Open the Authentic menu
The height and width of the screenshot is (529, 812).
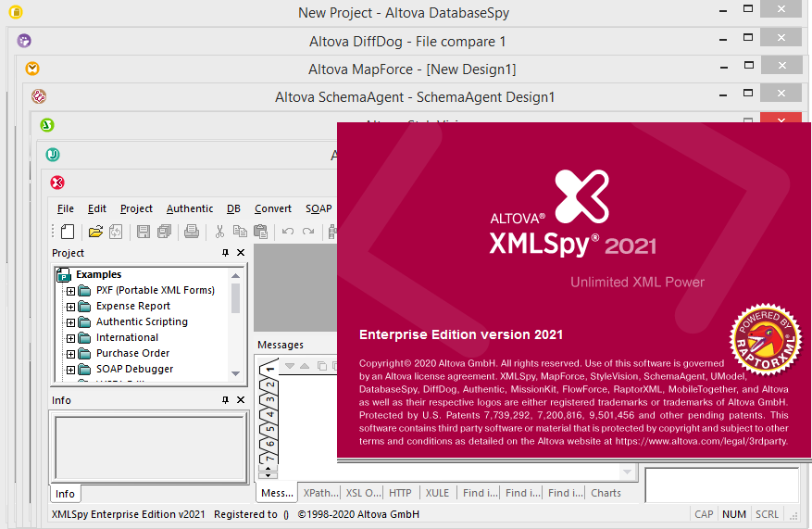pos(190,208)
